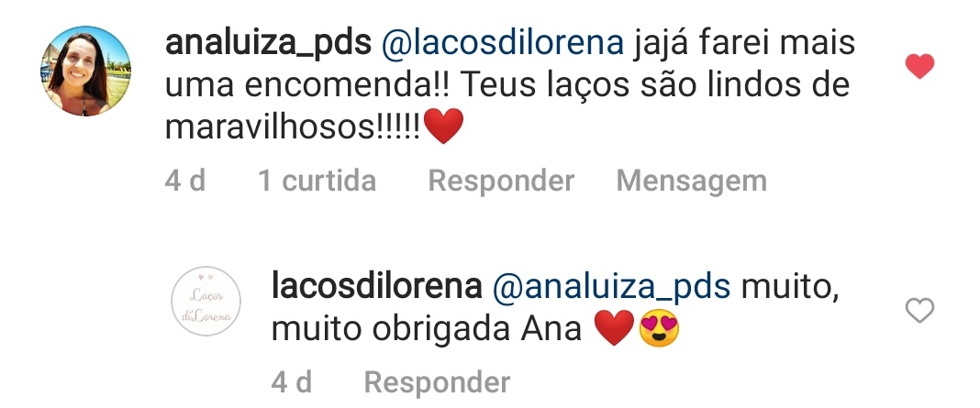This screenshot has width=980, height=408.
Task: Tap the analuiza_pds username on first comment
Action: click(268, 43)
